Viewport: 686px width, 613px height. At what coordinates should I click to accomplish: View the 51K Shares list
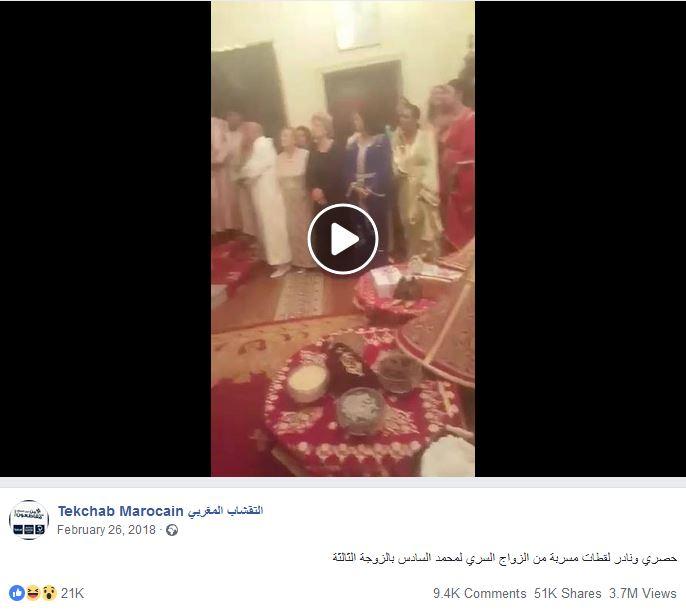(567, 593)
